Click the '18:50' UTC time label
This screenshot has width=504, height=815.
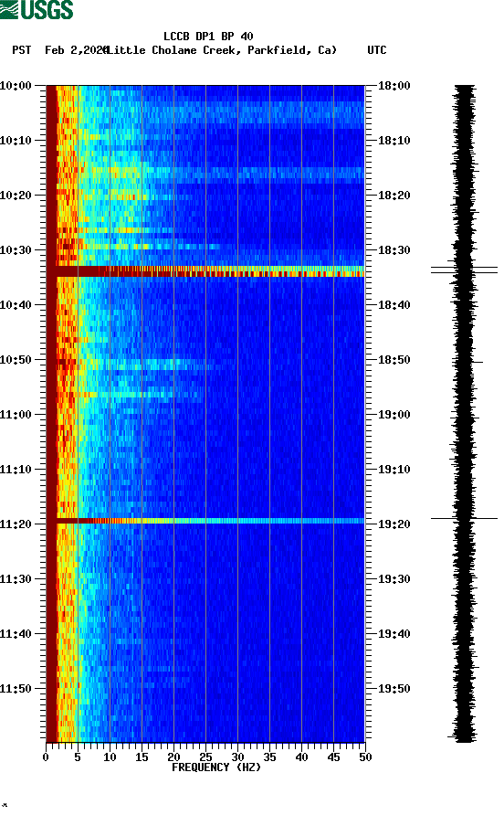(394, 360)
